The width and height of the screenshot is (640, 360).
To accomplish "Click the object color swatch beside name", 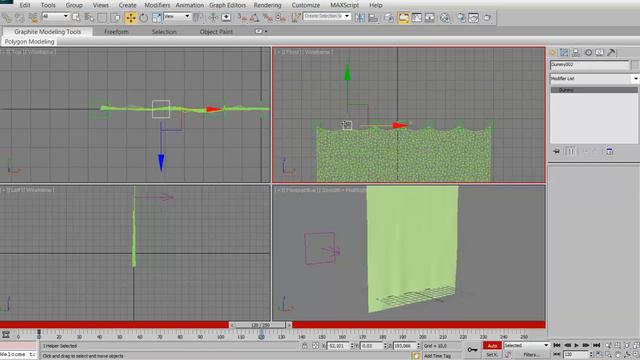I will coord(635,64).
